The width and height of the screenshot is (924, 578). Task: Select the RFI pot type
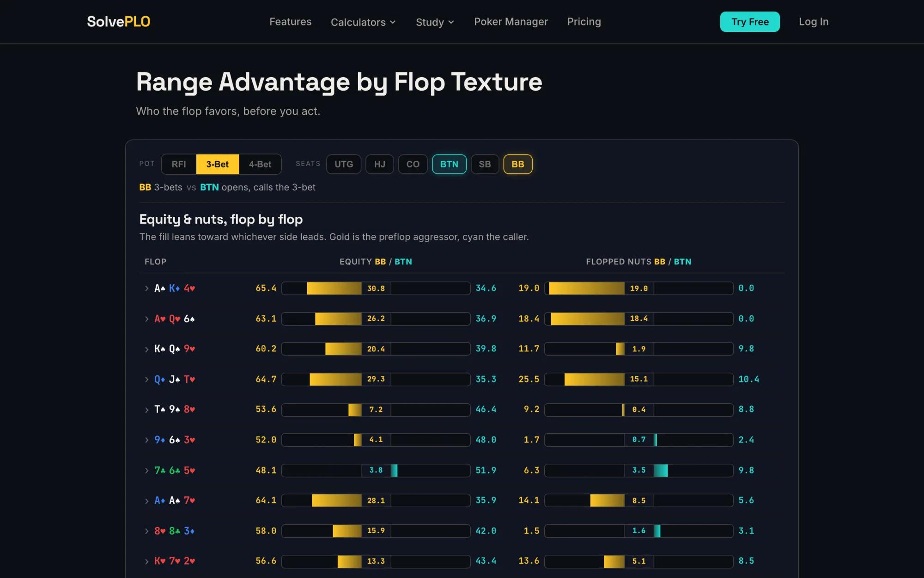(179, 164)
